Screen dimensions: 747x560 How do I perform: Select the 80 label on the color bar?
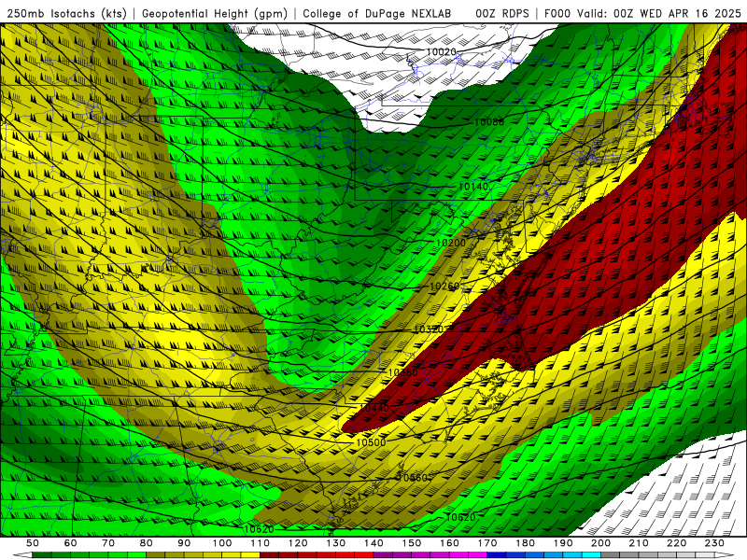(x=147, y=543)
